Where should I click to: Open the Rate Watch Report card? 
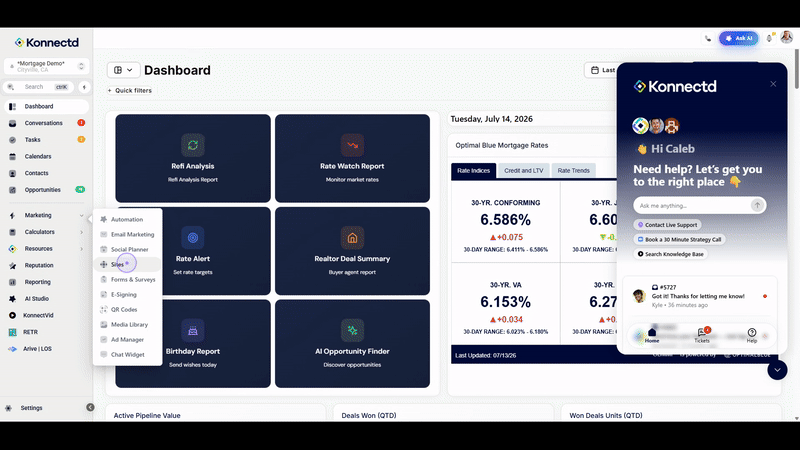coord(352,158)
